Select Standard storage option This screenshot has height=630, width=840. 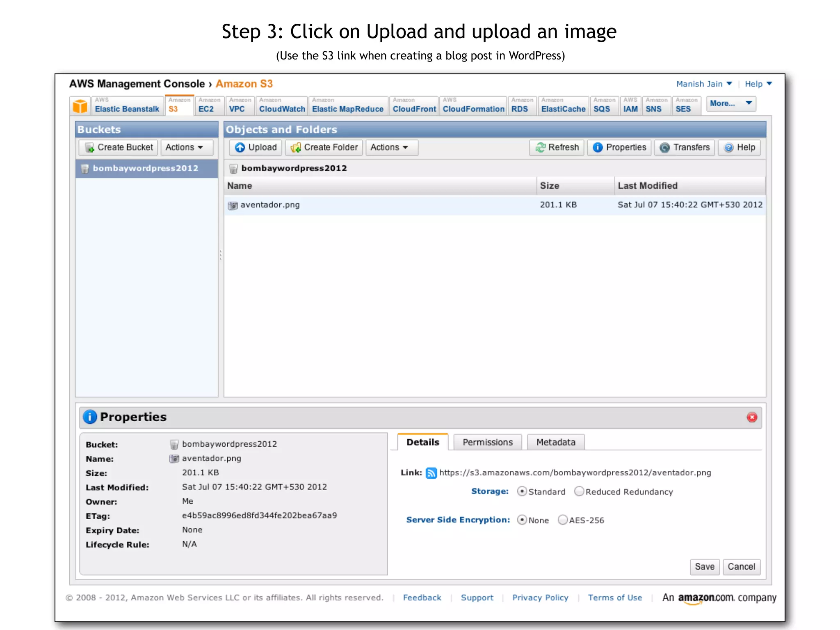point(522,491)
